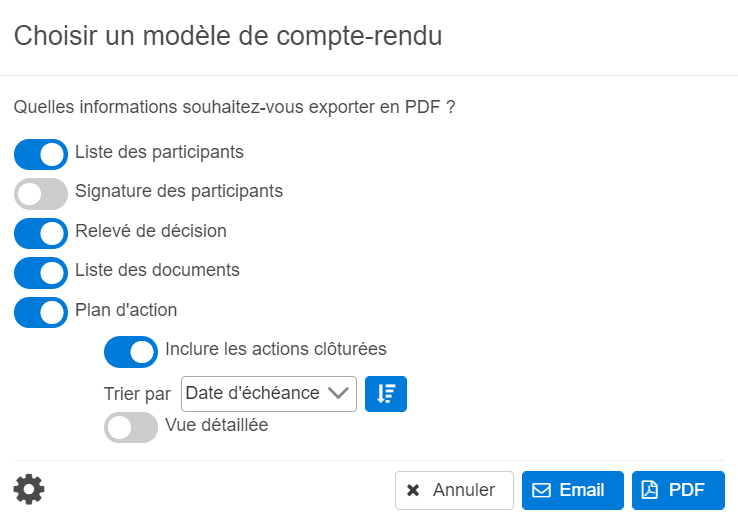Export report using PDF button
This screenshot has width=738, height=523.
tap(678, 490)
